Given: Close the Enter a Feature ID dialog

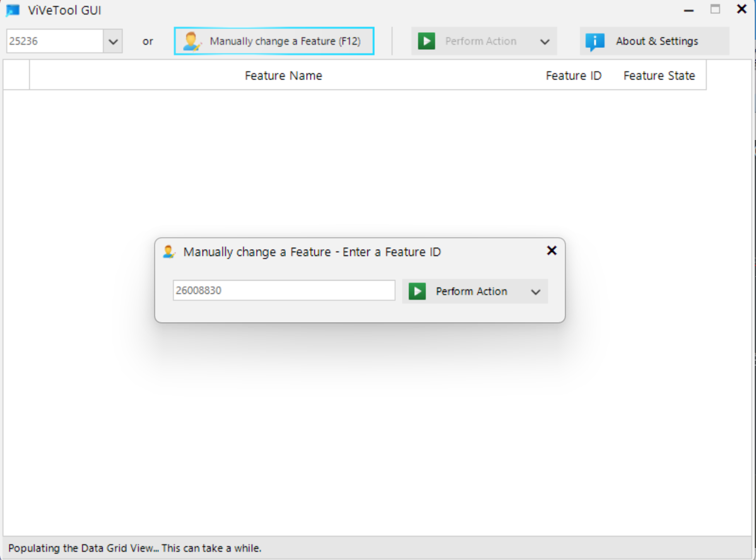Looking at the screenshot, I should 552,250.
